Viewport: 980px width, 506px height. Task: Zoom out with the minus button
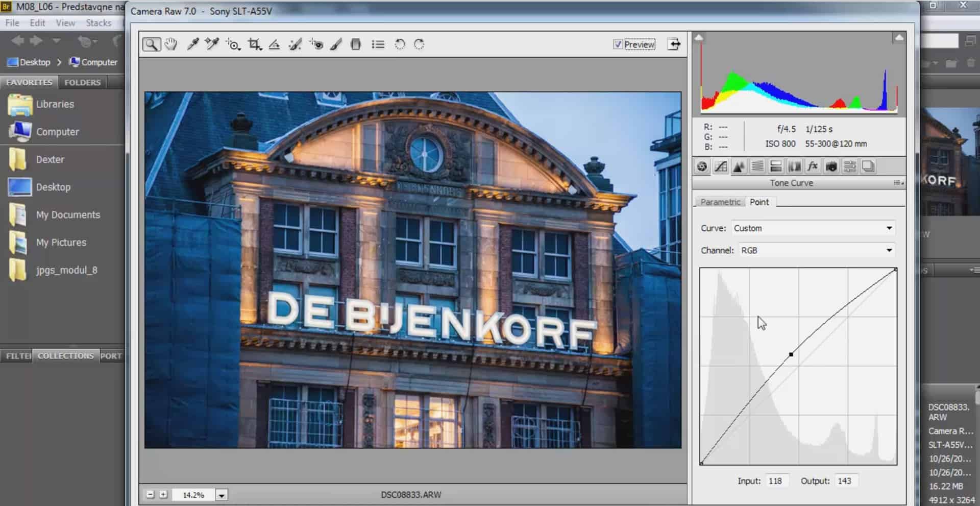150,494
